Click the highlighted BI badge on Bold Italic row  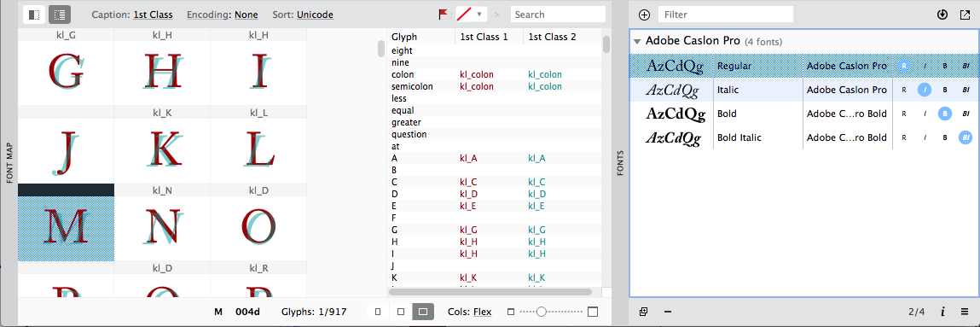(966, 137)
